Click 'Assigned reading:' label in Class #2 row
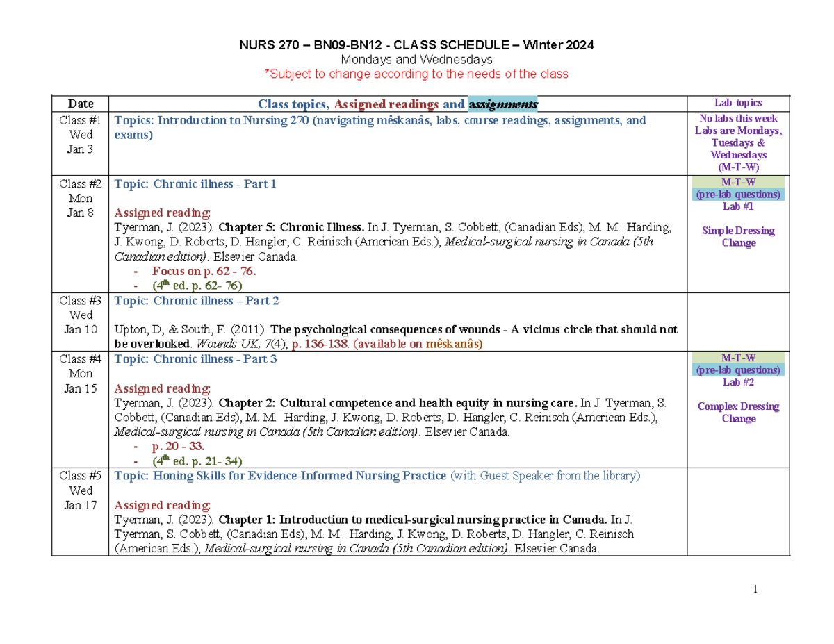834x644 pixels. [x=163, y=213]
